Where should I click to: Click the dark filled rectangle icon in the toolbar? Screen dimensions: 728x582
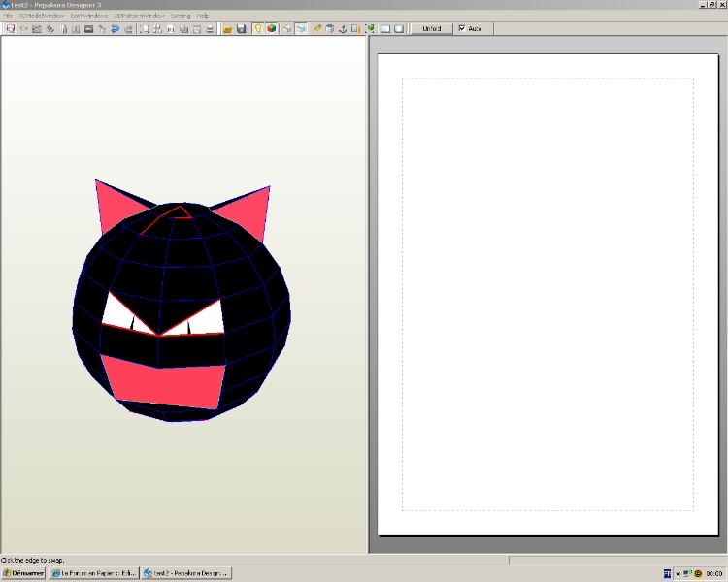click(88, 29)
